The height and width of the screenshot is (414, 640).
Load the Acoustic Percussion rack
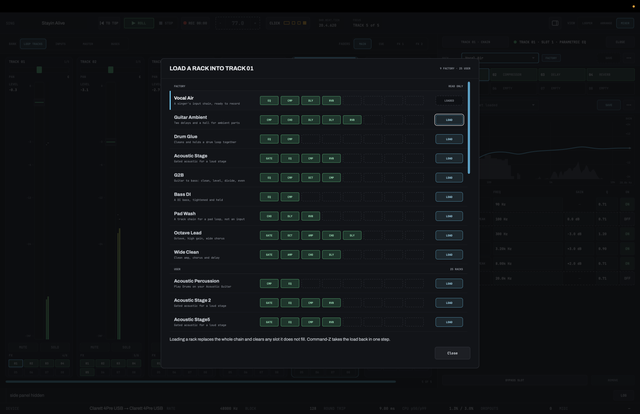coord(449,283)
